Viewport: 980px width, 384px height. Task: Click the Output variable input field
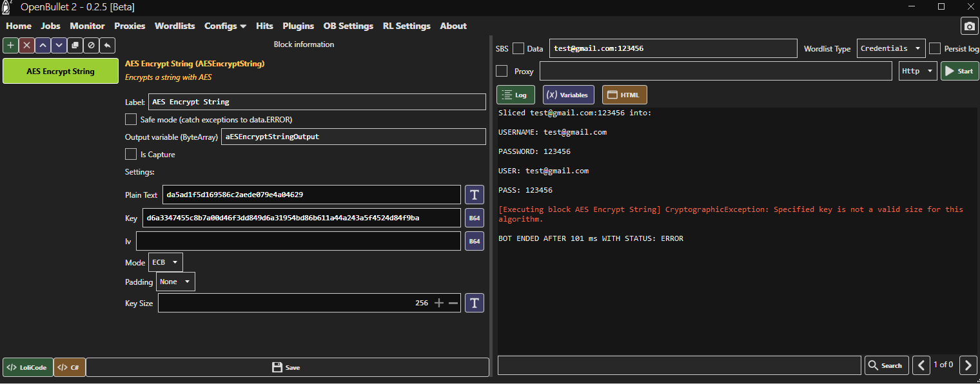pyautogui.click(x=353, y=137)
